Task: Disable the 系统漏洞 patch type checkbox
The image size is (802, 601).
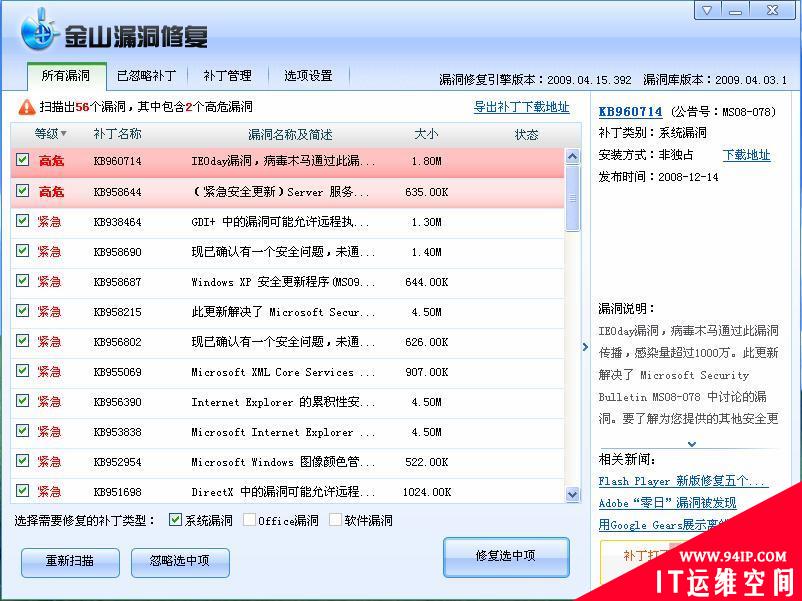Action: (x=175, y=520)
